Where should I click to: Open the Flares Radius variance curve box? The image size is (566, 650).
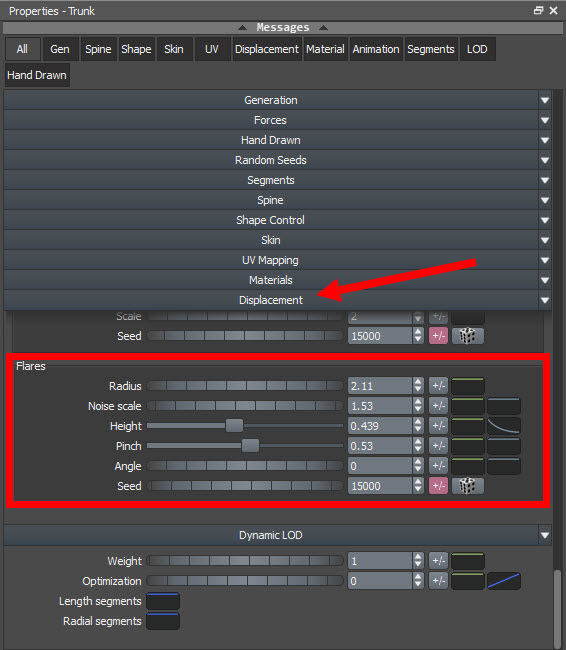click(x=468, y=386)
